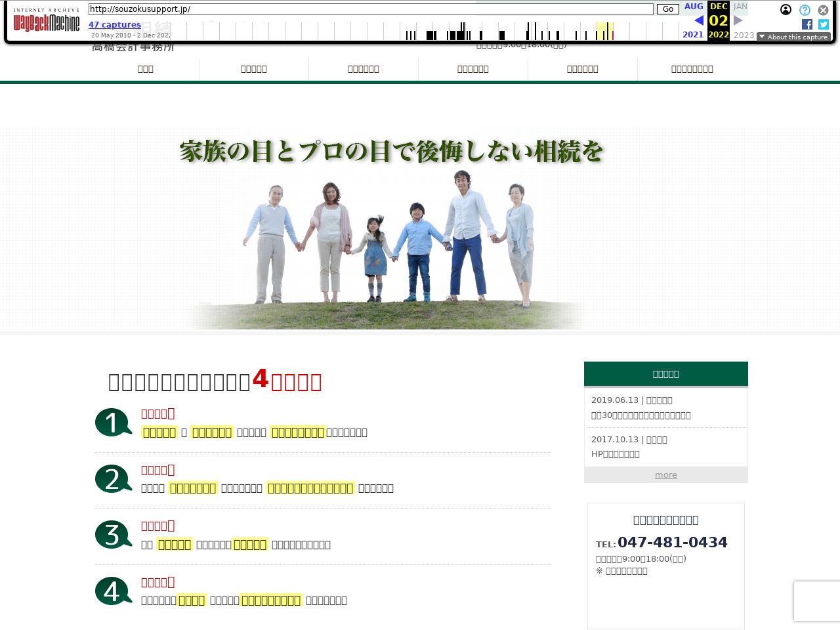
Task: Expand the About this capture dropdown
Action: 793,37
